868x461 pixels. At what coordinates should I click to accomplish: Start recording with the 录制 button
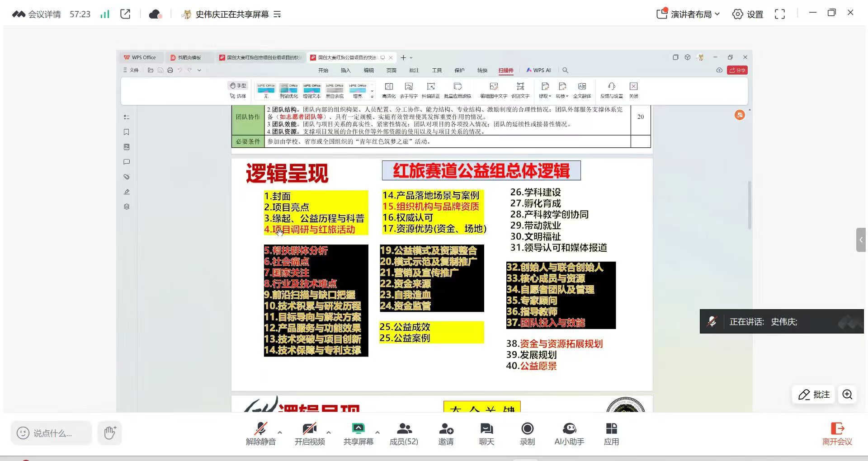point(527,433)
